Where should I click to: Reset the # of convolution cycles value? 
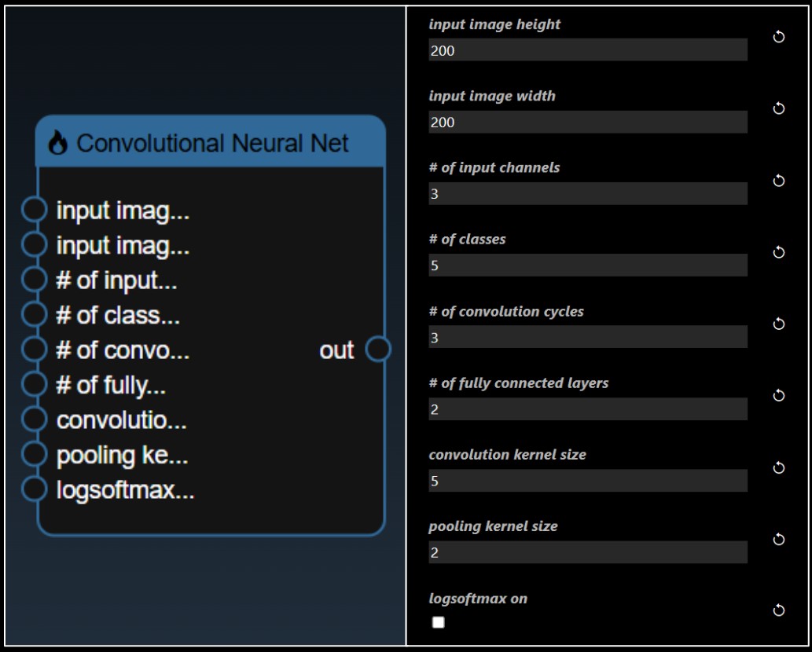point(778,324)
